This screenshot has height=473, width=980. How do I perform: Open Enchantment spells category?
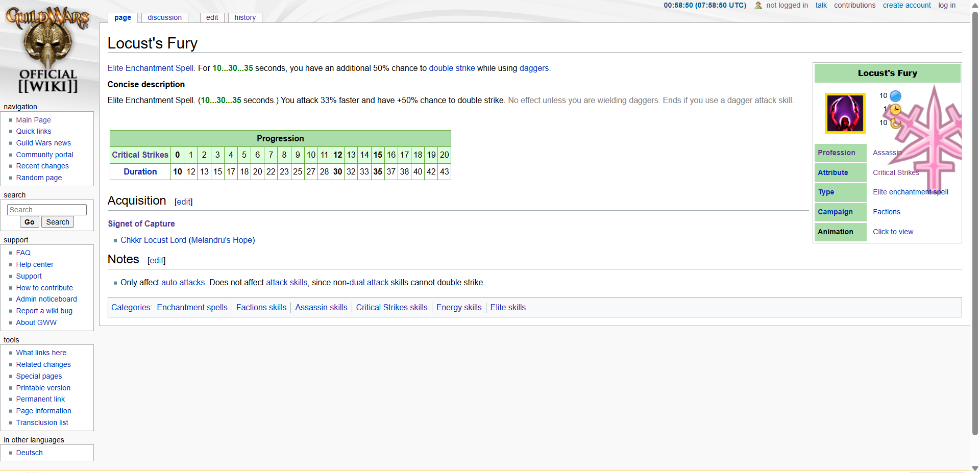[192, 307]
